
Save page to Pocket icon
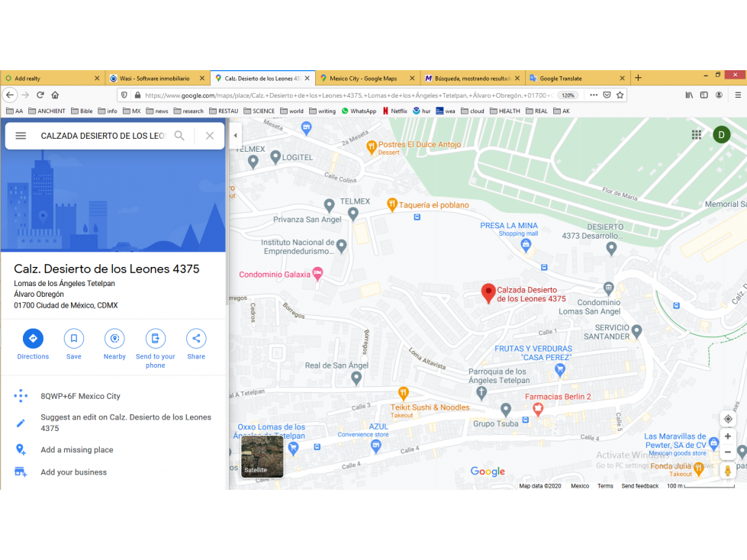click(x=607, y=95)
